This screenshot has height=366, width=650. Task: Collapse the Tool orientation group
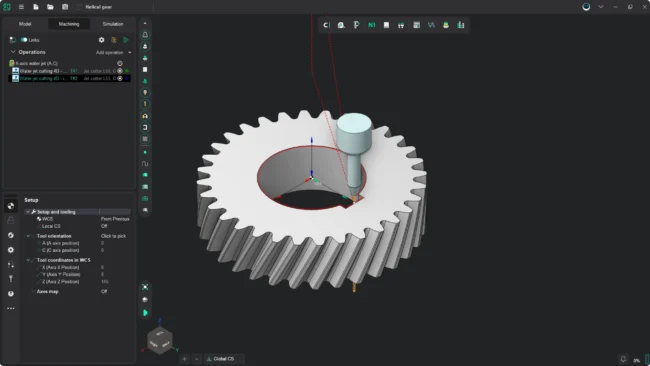point(28,236)
